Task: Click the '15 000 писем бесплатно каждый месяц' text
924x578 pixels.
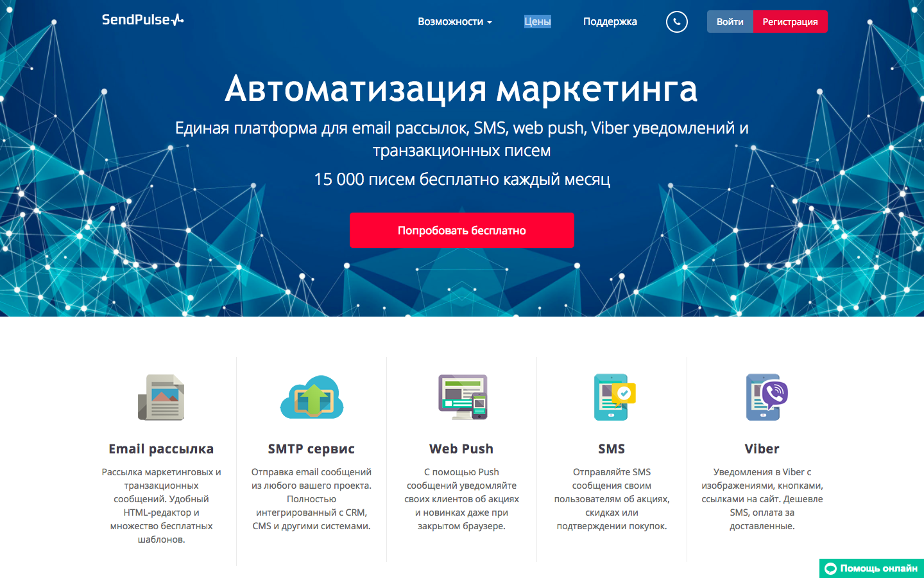Action: [x=462, y=179]
